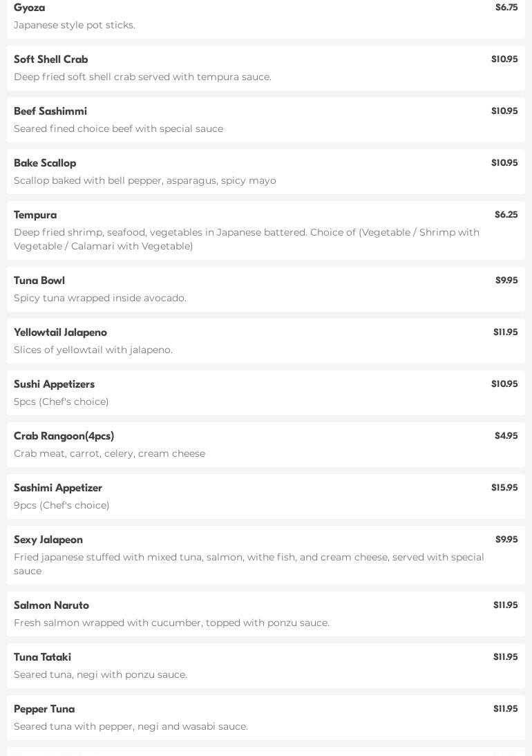The width and height of the screenshot is (532, 756).
Task: Click the "Japanese style pot sticks" description
Action: pos(75,25)
